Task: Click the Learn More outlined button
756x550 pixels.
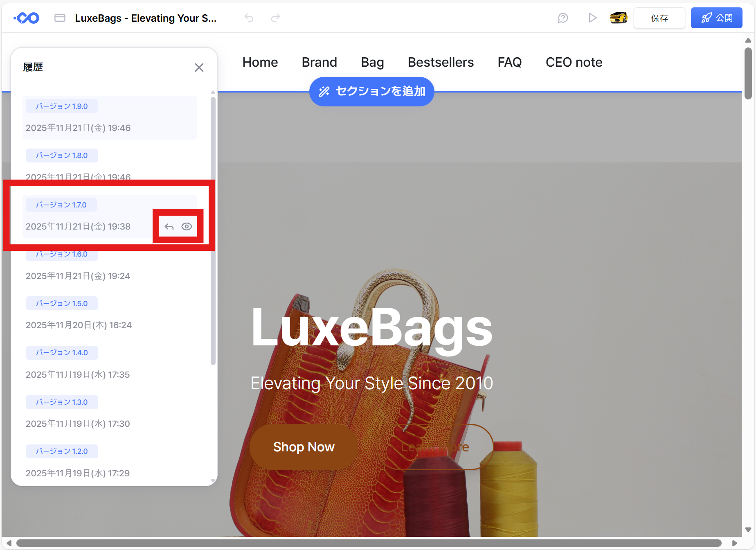Action: pos(435,447)
